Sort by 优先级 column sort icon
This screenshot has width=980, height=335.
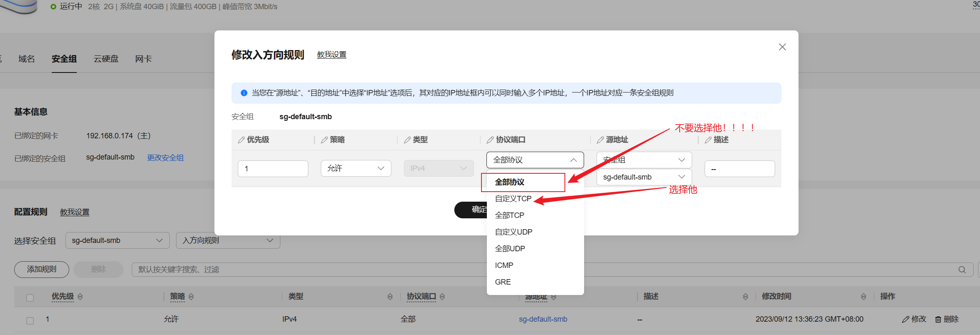(80, 297)
